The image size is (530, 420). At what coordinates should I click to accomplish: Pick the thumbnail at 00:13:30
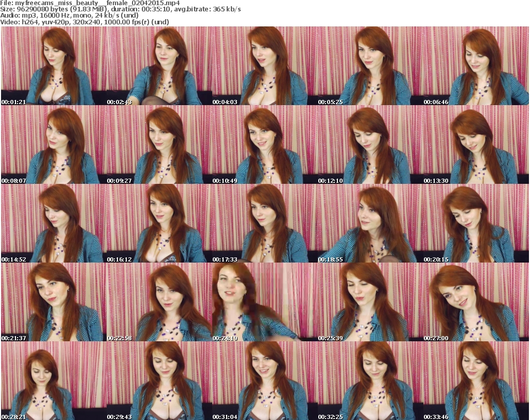pyautogui.click(x=476, y=144)
